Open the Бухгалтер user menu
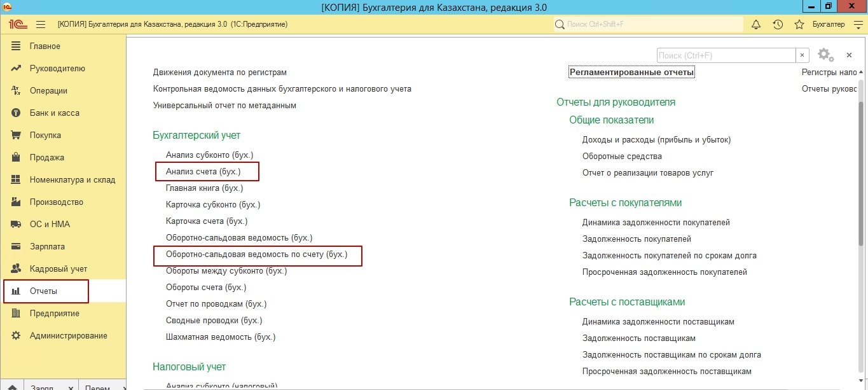The width and height of the screenshot is (868, 390). tap(829, 24)
